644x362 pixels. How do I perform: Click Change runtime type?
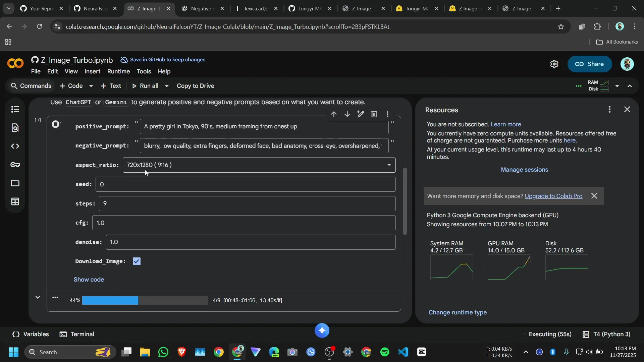pyautogui.click(x=458, y=312)
